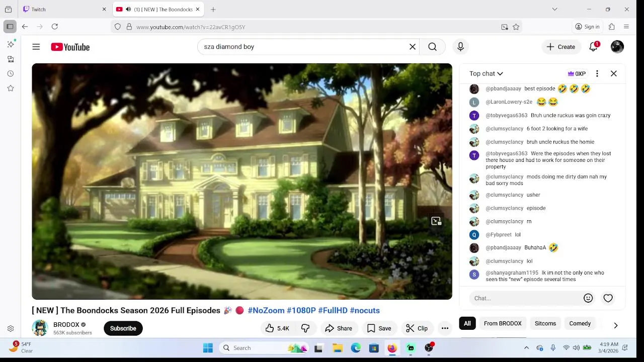This screenshot has width=644, height=362.
Task: Open weather widget 54°F Clear
Action: click(21, 347)
